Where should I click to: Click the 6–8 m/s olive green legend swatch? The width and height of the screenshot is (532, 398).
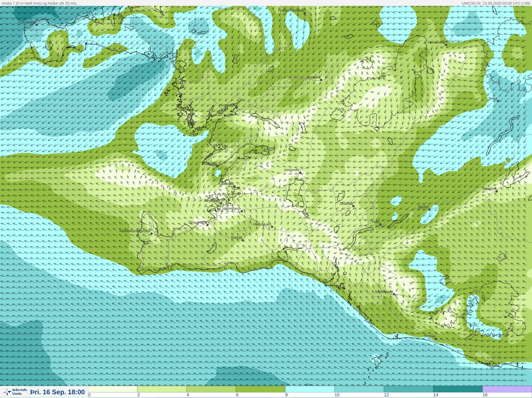(261, 389)
